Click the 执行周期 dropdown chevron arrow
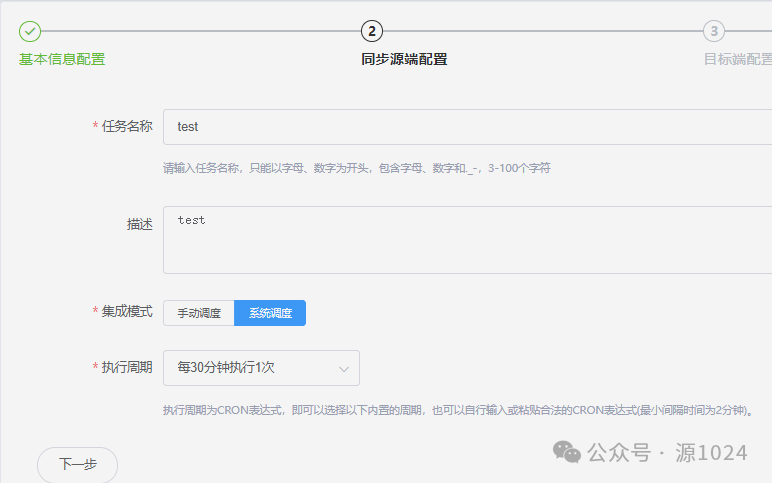Screen dimensions: 772x483 344,369
